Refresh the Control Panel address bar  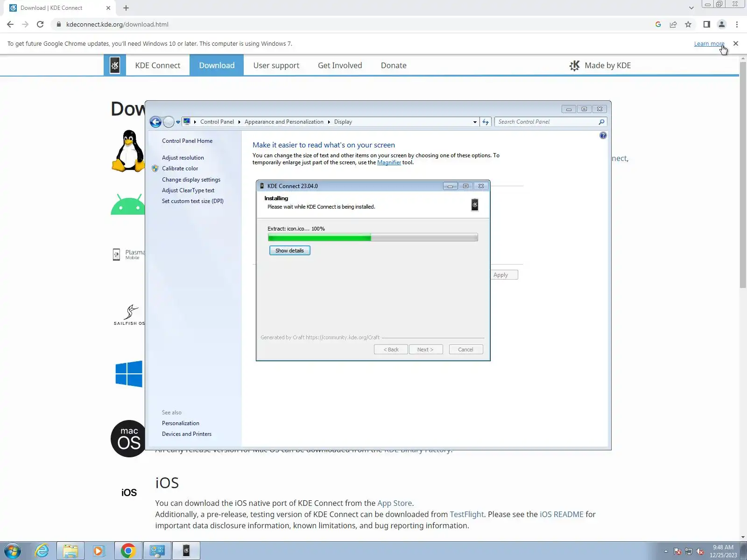(x=486, y=122)
